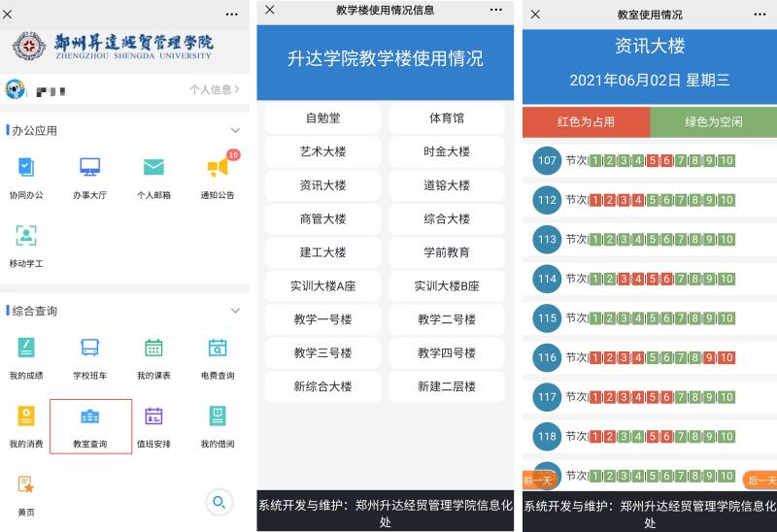The height and width of the screenshot is (532, 777).
Task: Open more menu on 教室使用情况 panel
Action: (x=760, y=15)
